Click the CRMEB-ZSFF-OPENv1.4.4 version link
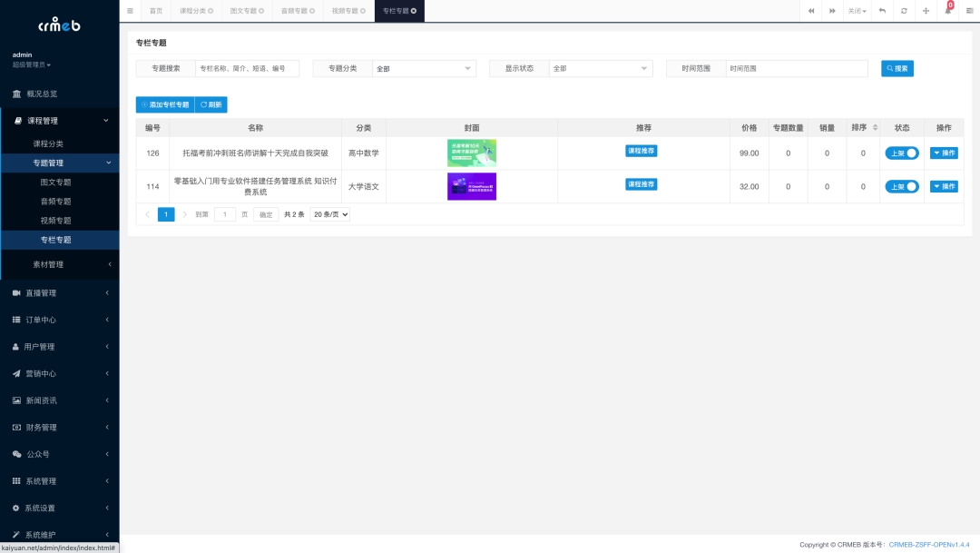 pos(928,544)
